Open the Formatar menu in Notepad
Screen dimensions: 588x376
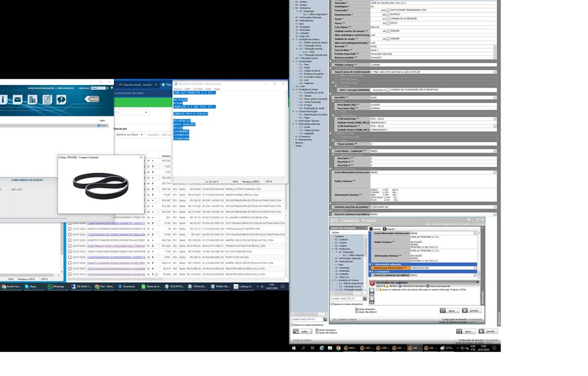(198, 89)
